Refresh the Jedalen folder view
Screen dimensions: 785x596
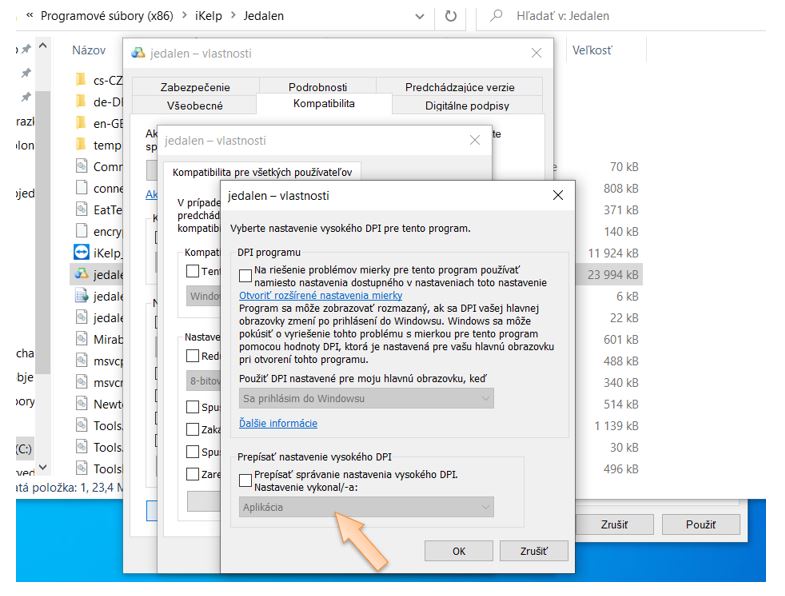point(451,16)
